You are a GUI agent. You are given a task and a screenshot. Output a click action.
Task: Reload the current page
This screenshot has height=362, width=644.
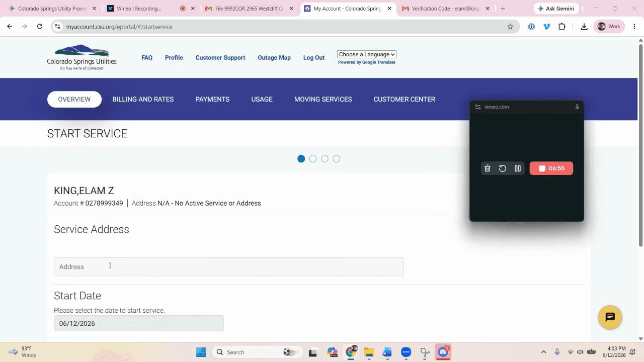(40, 27)
